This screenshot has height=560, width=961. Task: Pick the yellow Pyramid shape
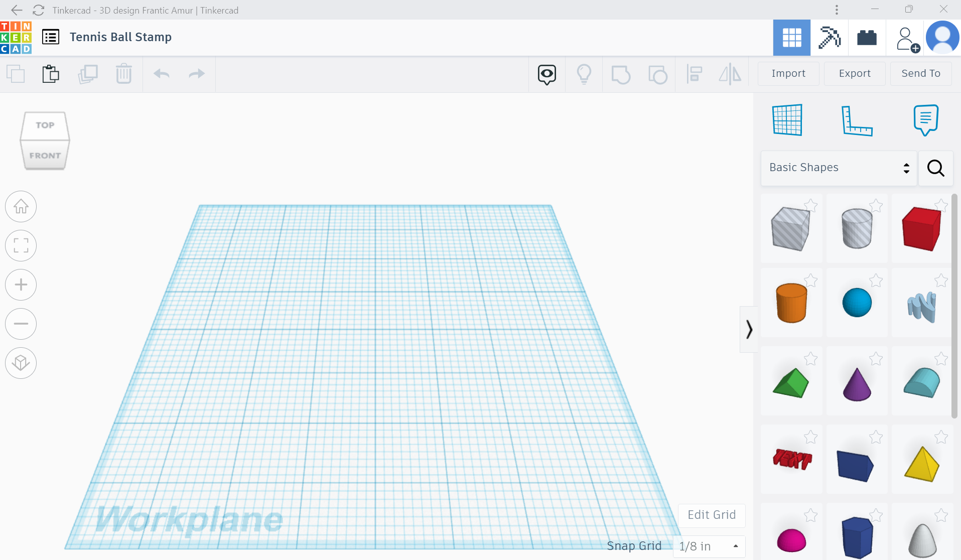click(x=922, y=464)
